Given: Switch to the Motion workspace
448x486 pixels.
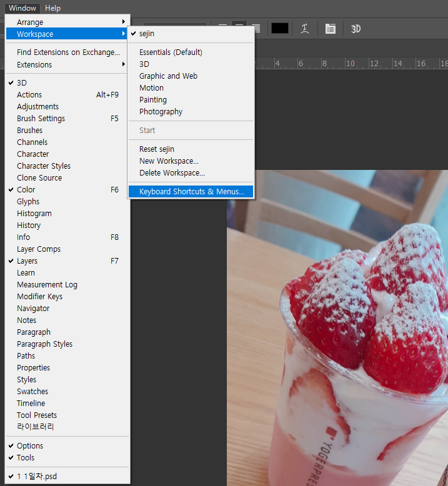Looking at the screenshot, I should point(191,87).
